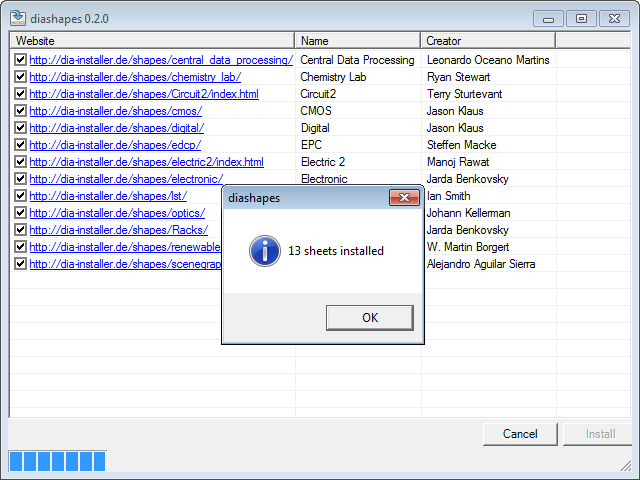This screenshot has width=640, height=480.
Task: Click the Cancel button
Action: click(520, 434)
